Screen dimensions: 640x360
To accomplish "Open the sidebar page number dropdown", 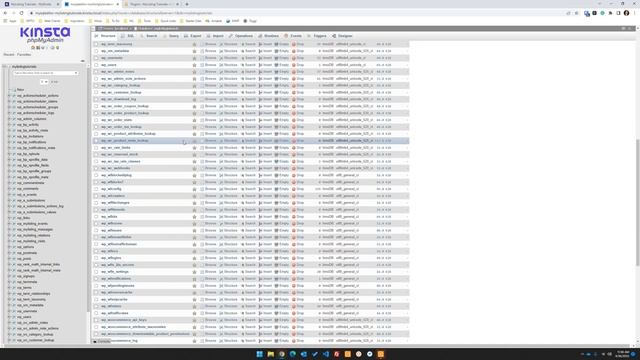I will (44, 82).
